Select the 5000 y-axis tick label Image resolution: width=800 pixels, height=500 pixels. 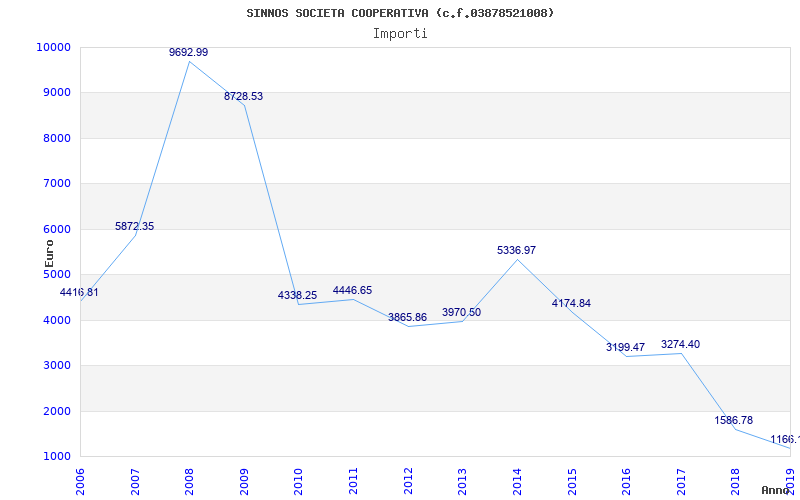click(x=56, y=274)
